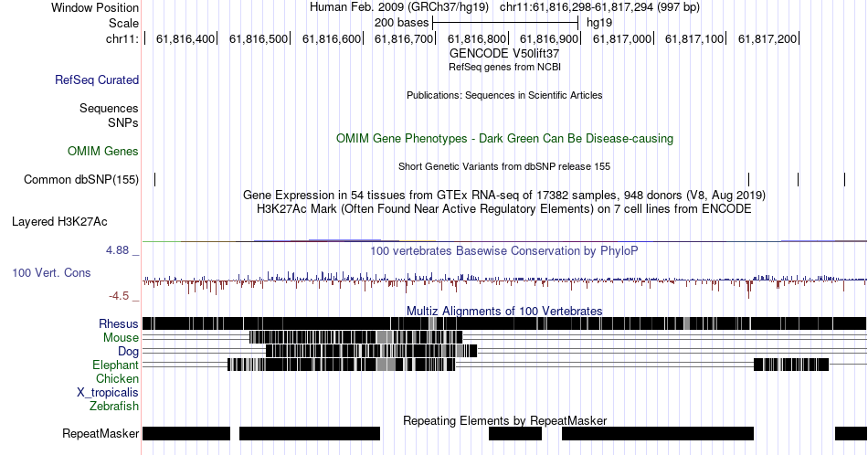Click the 200 bases scale bar
The image size is (868, 455).
505,23
